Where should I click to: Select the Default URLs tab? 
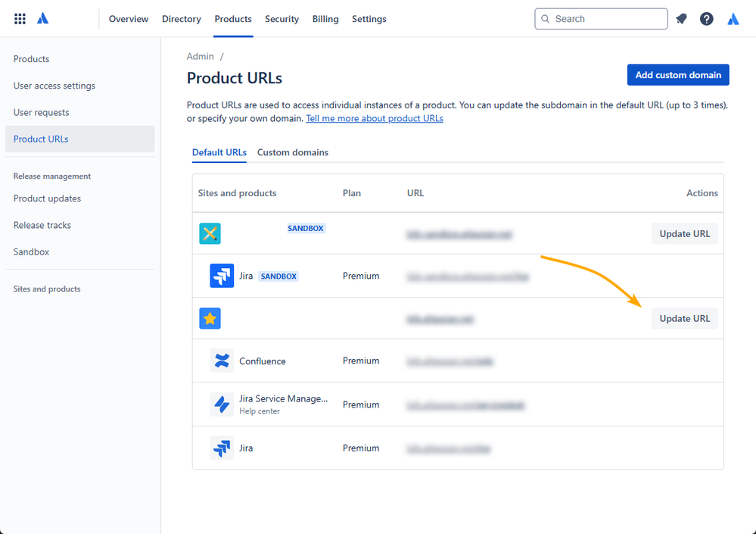click(219, 152)
